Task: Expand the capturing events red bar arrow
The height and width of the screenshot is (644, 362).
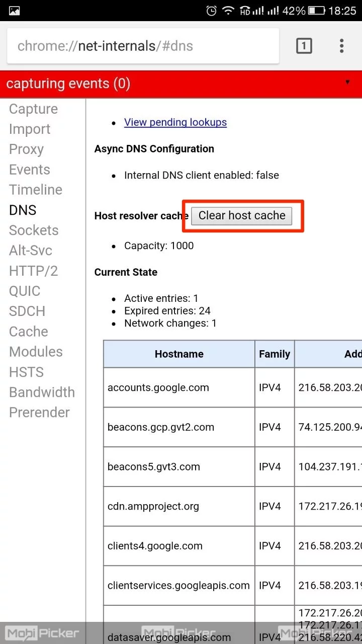Action: coord(347,83)
